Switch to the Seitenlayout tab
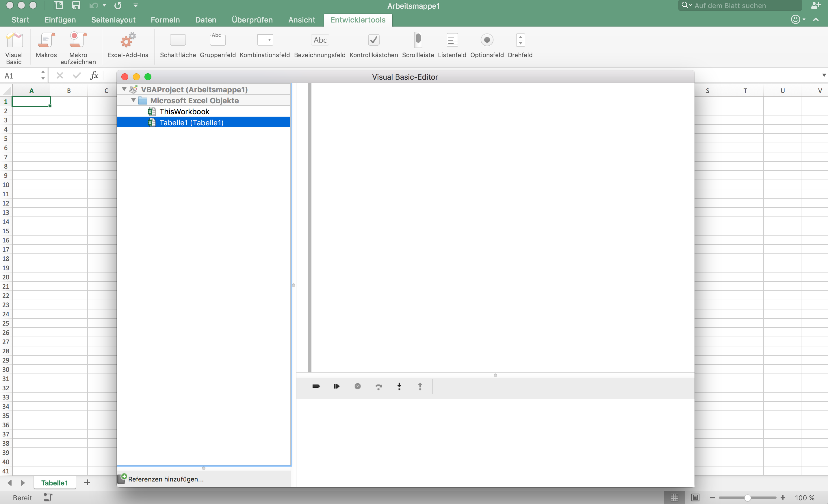The image size is (828, 504). click(113, 20)
